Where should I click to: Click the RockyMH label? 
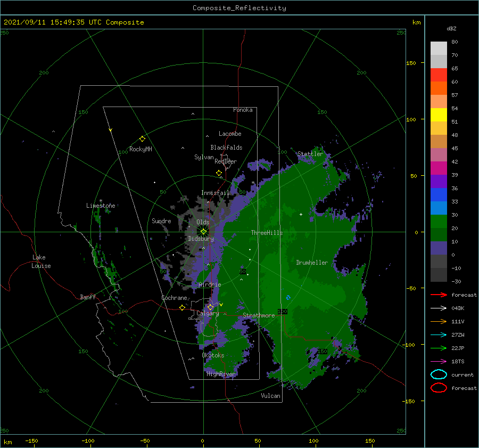tap(141, 149)
